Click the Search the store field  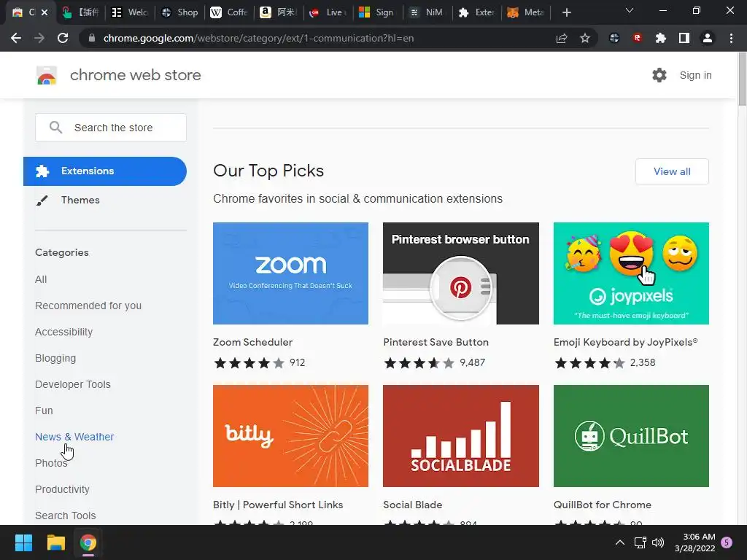111,127
